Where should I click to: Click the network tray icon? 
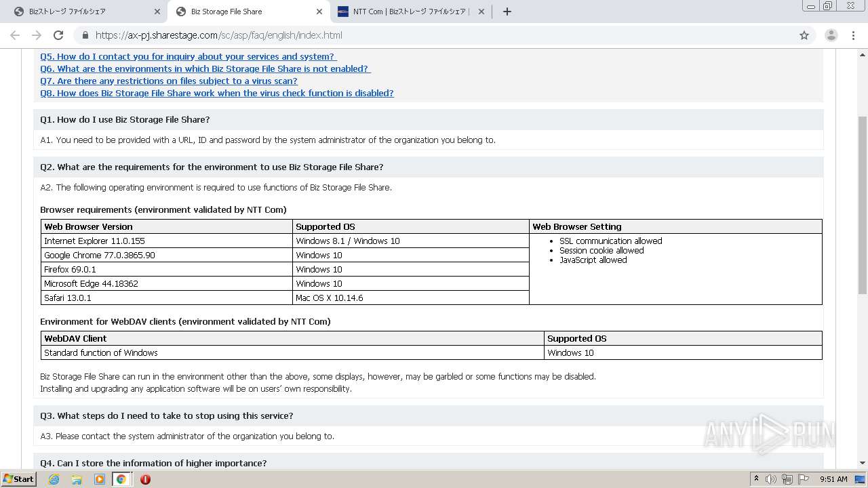(x=787, y=479)
